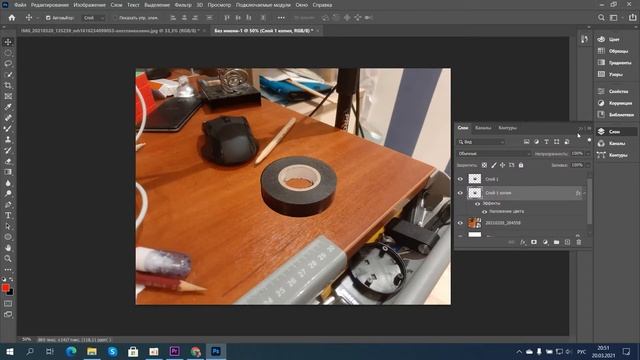Toggle visibility of Эффекты

coord(477,203)
